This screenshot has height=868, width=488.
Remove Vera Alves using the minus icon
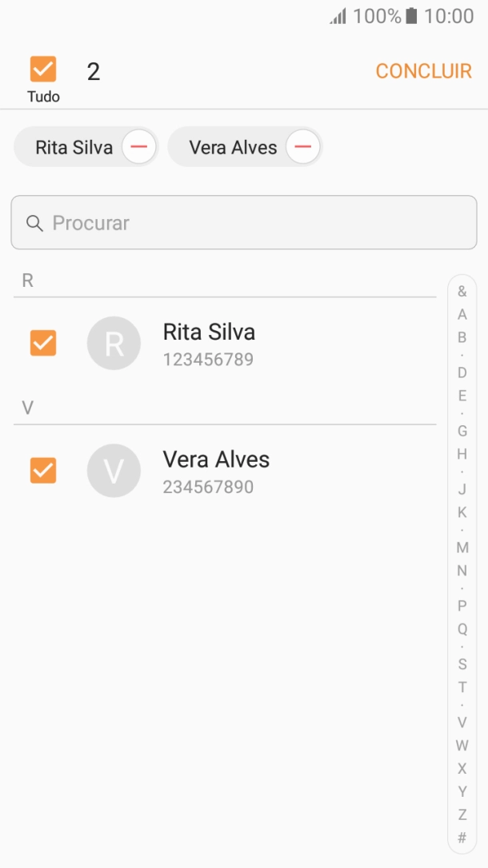(x=302, y=146)
